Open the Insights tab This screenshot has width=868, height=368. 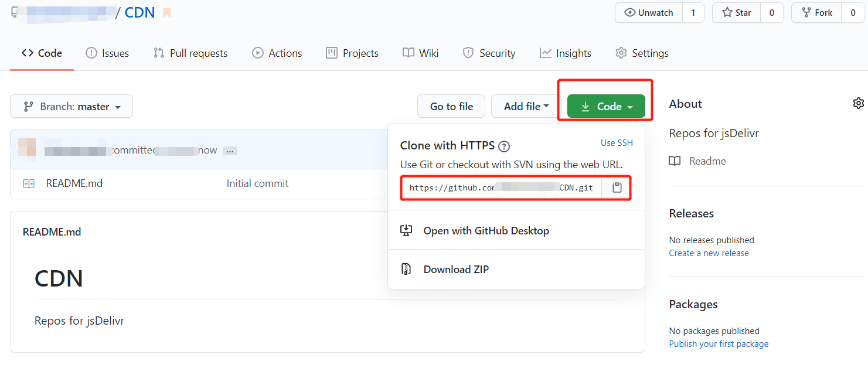pyautogui.click(x=566, y=53)
